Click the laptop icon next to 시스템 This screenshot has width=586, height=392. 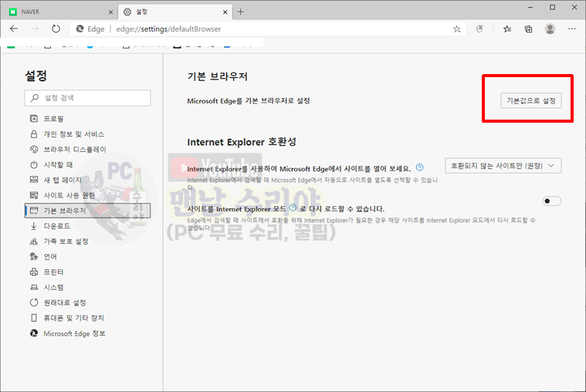pos(34,287)
